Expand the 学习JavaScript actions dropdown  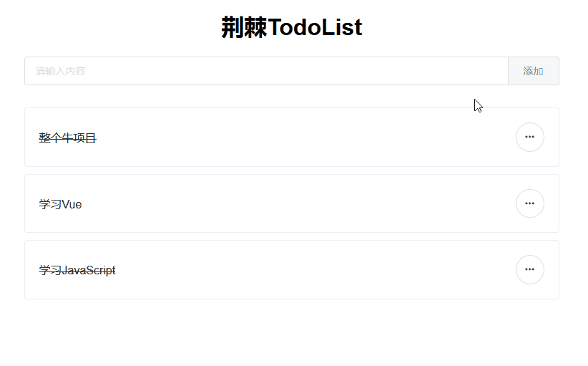tap(529, 269)
